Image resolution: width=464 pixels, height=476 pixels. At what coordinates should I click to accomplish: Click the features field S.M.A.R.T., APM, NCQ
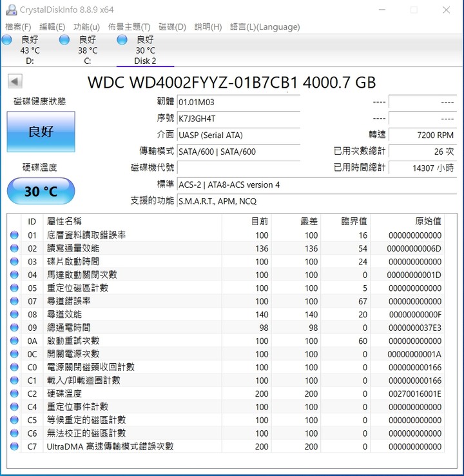pyautogui.click(x=316, y=201)
